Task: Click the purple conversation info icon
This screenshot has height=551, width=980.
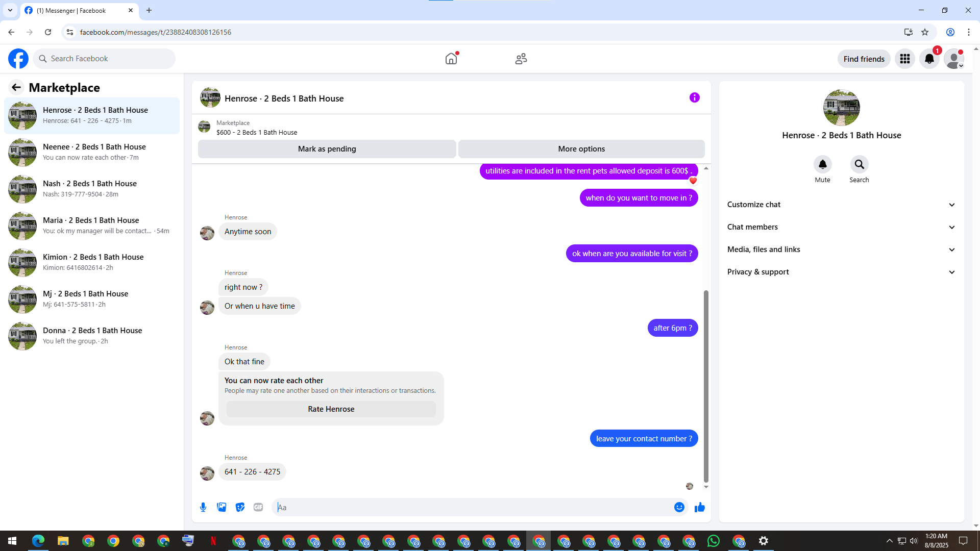Action: [694, 97]
